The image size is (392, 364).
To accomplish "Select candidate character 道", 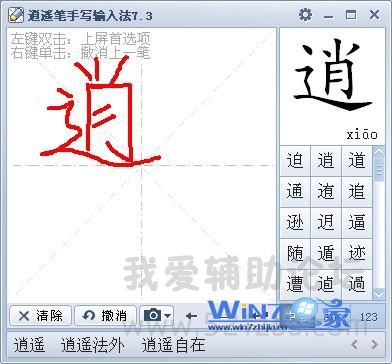I will (357, 161).
